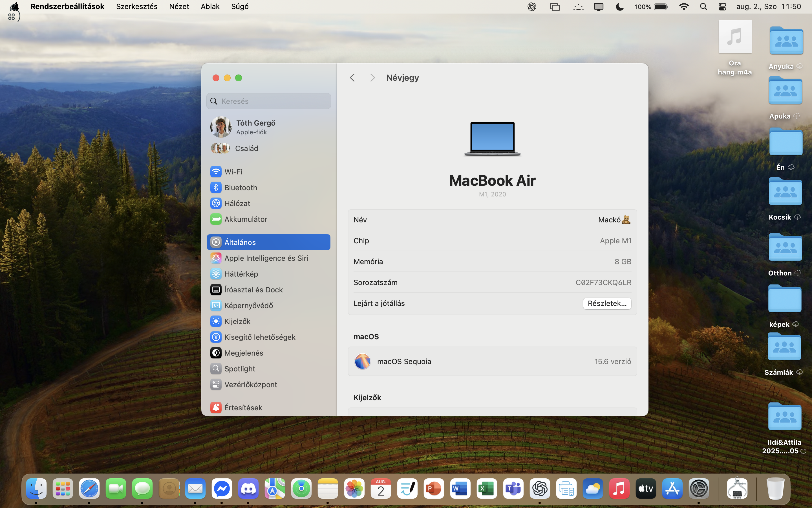Open Család family settings
Screen dimensions: 812x508
click(268, 148)
